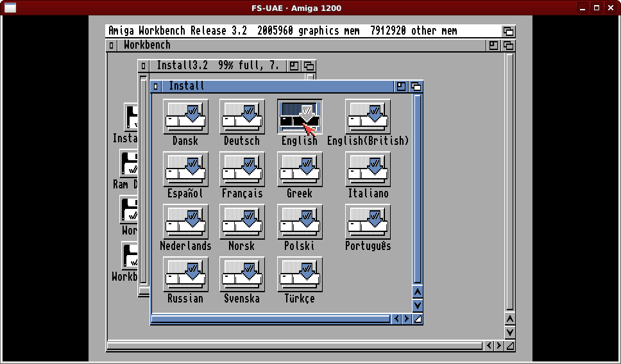Select the Greek installer icon
The height and width of the screenshot is (364, 621).
300,169
